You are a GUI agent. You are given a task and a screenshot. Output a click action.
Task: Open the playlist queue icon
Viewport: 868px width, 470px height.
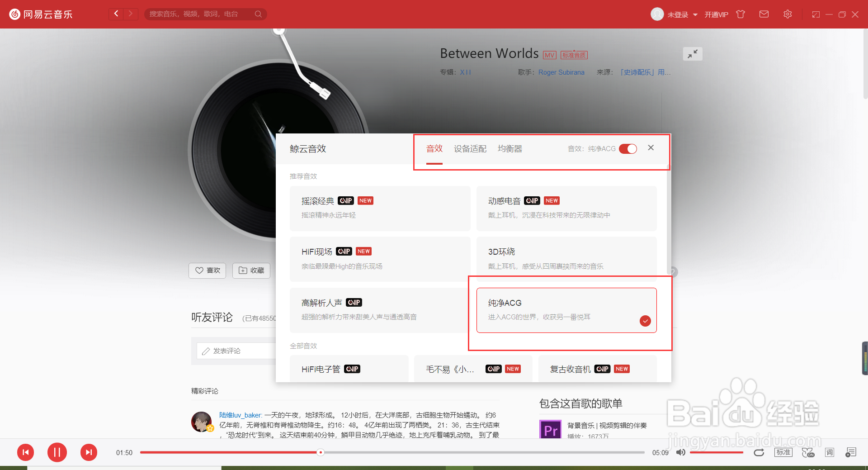(x=851, y=452)
